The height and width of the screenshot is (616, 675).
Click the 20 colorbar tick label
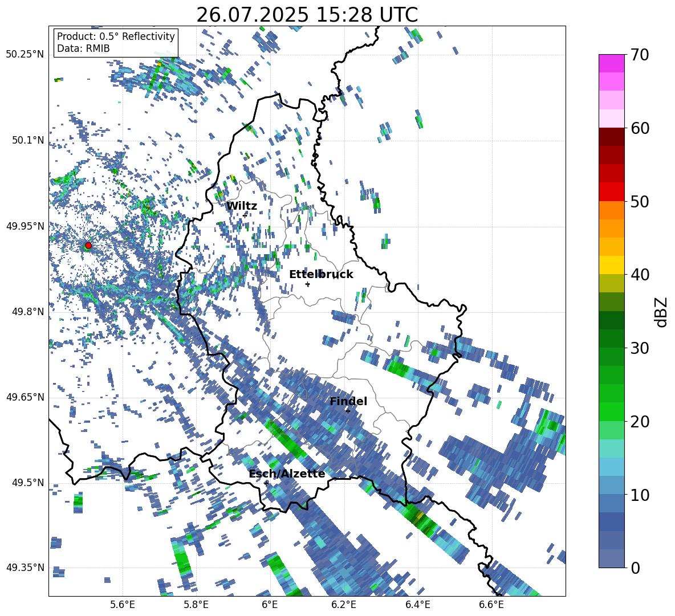[x=639, y=421]
